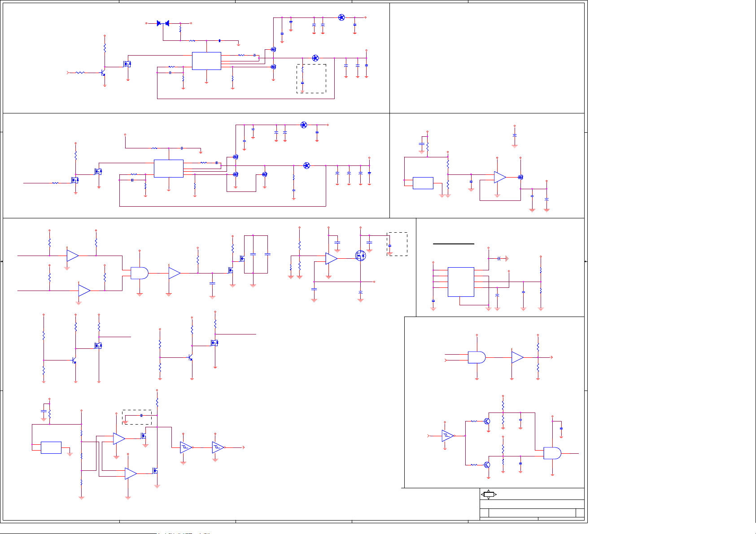Select the right diode of the series diode pair
Image resolution: width=756 pixels, height=534 pixels.
[x=167, y=23]
